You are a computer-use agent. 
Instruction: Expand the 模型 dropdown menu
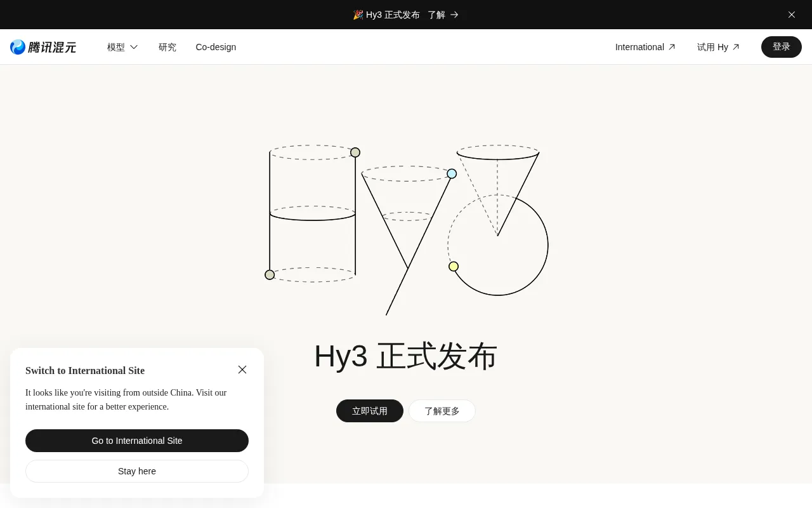coord(122,47)
